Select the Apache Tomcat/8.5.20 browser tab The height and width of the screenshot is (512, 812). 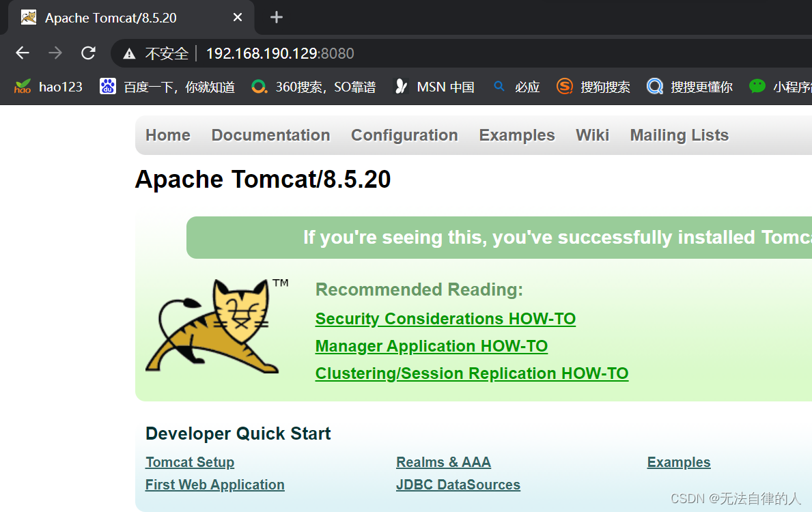coord(131,18)
